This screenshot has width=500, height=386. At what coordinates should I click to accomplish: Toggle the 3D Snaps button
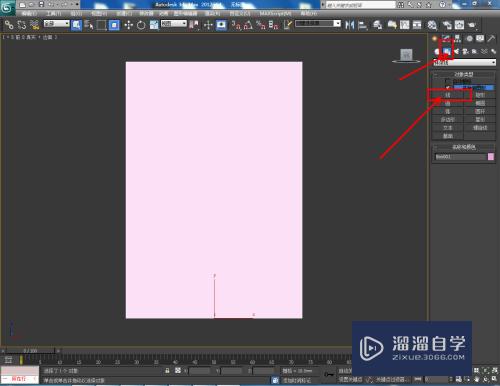[x=236, y=25]
